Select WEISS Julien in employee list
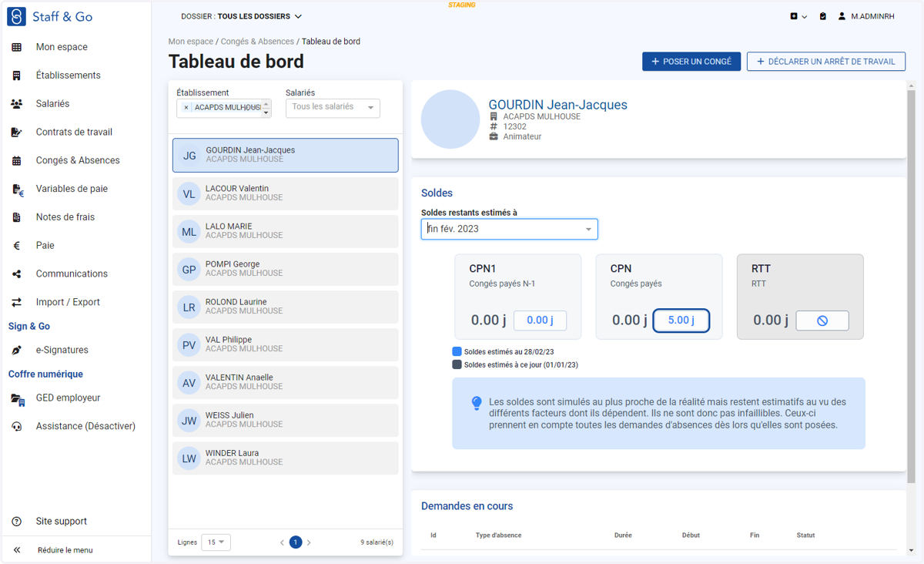The width and height of the screenshot is (924, 564). click(x=286, y=420)
